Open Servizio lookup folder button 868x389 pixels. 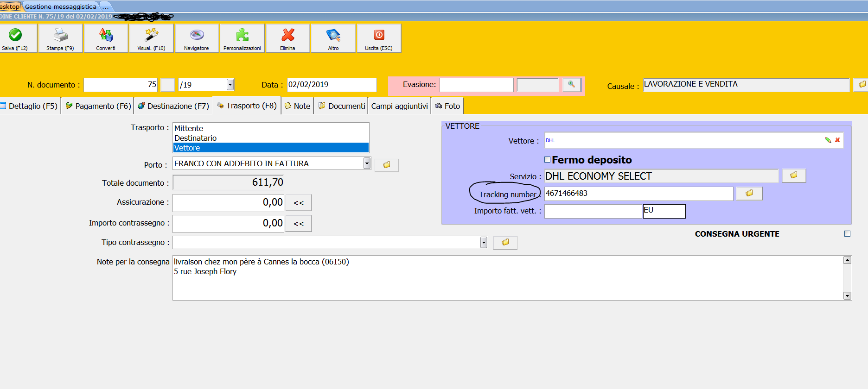click(x=794, y=176)
